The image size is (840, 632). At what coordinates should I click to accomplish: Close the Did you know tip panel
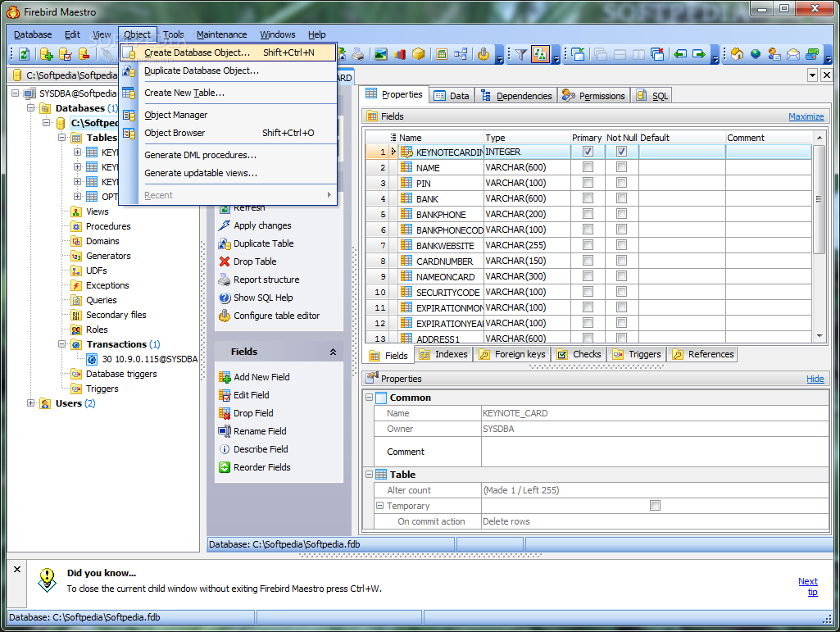pos(17,569)
